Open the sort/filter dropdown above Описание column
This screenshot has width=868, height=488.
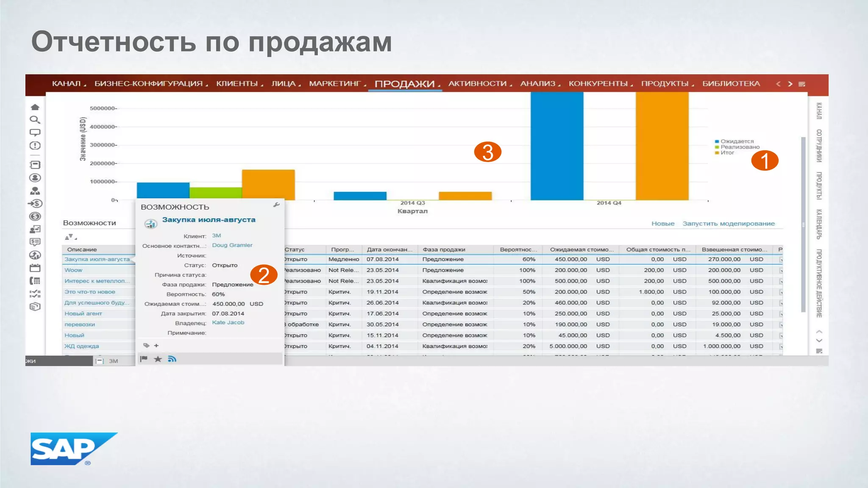pyautogui.click(x=71, y=237)
